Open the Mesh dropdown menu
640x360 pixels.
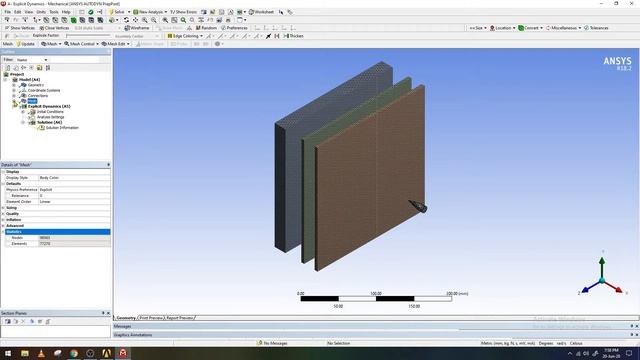coord(51,44)
